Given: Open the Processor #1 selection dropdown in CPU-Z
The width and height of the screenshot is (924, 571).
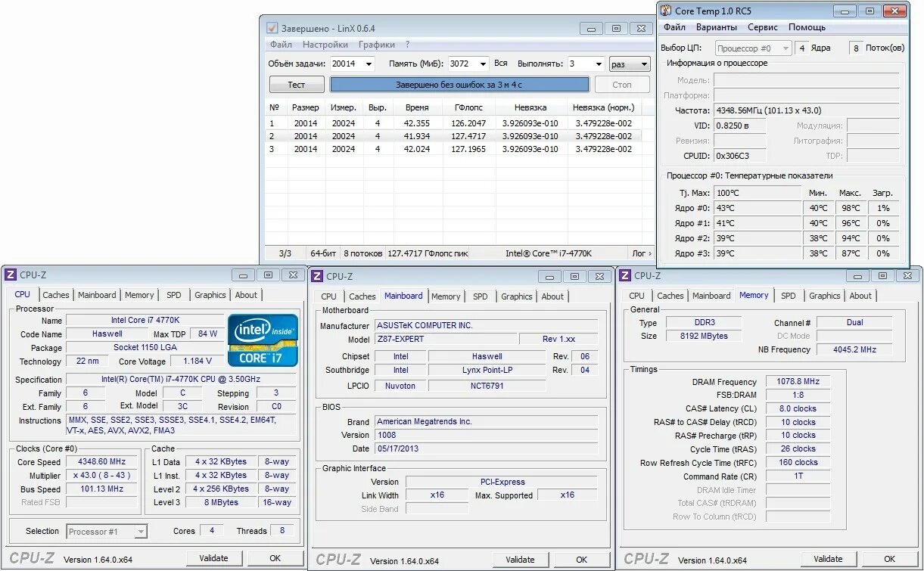Looking at the screenshot, I should (x=107, y=532).
